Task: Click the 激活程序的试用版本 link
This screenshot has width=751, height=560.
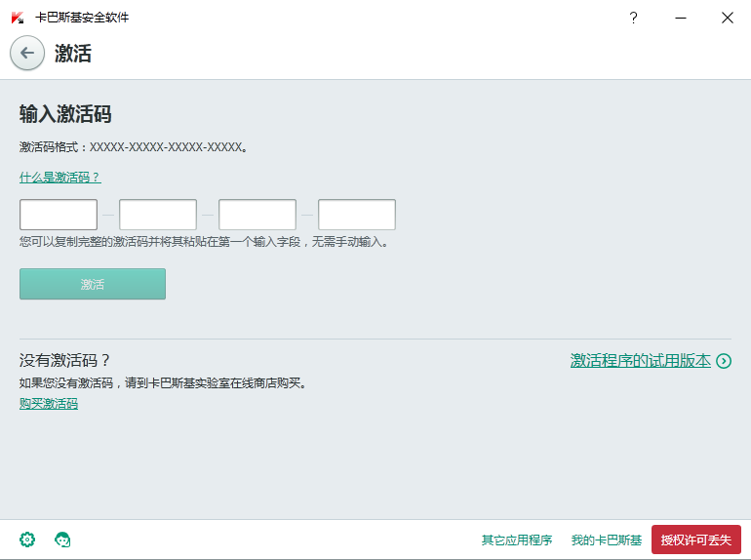Action: 640,361
